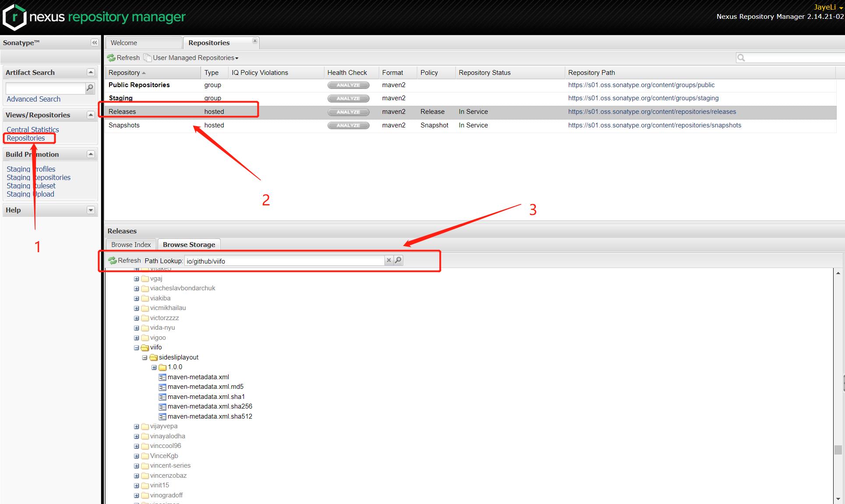
Task: Click the repositories filter search box
Action: point(795,58)
